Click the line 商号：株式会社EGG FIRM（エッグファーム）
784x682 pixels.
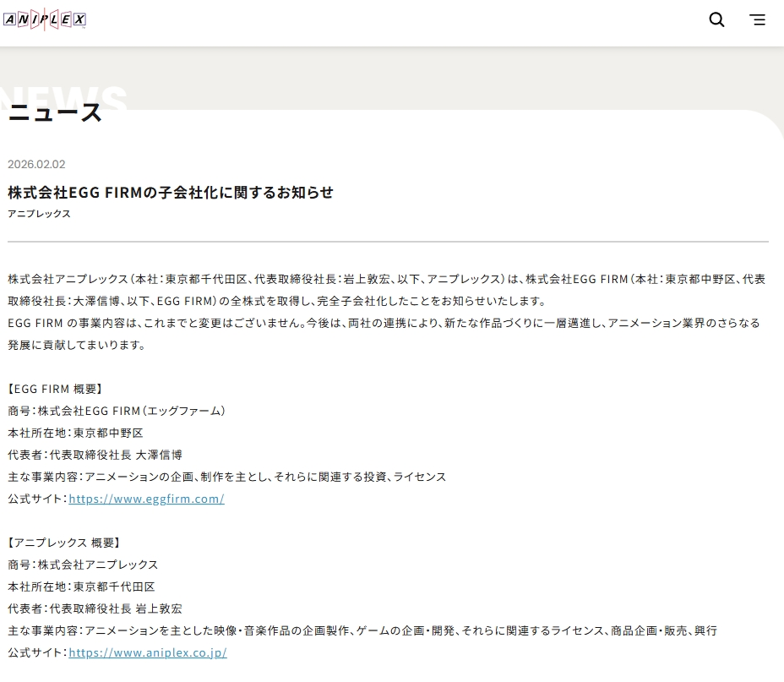117,411
